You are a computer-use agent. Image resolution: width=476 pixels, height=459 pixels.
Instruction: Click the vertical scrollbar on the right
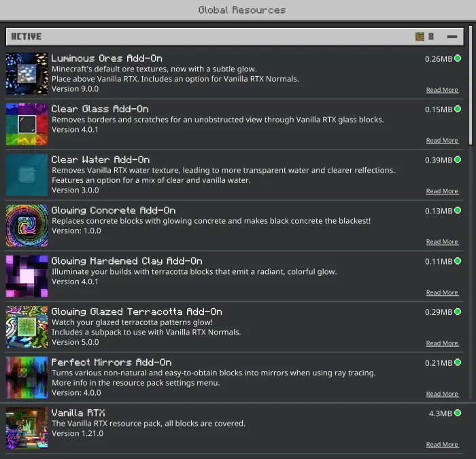coord(471,86)
